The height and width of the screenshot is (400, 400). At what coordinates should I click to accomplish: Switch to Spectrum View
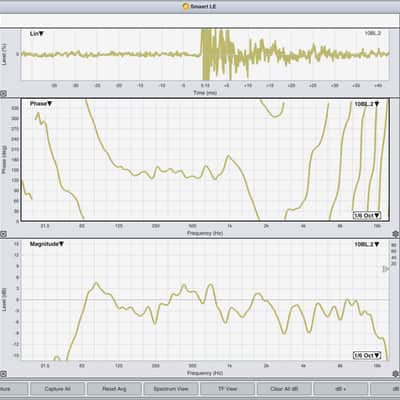[x=171, y=389]
